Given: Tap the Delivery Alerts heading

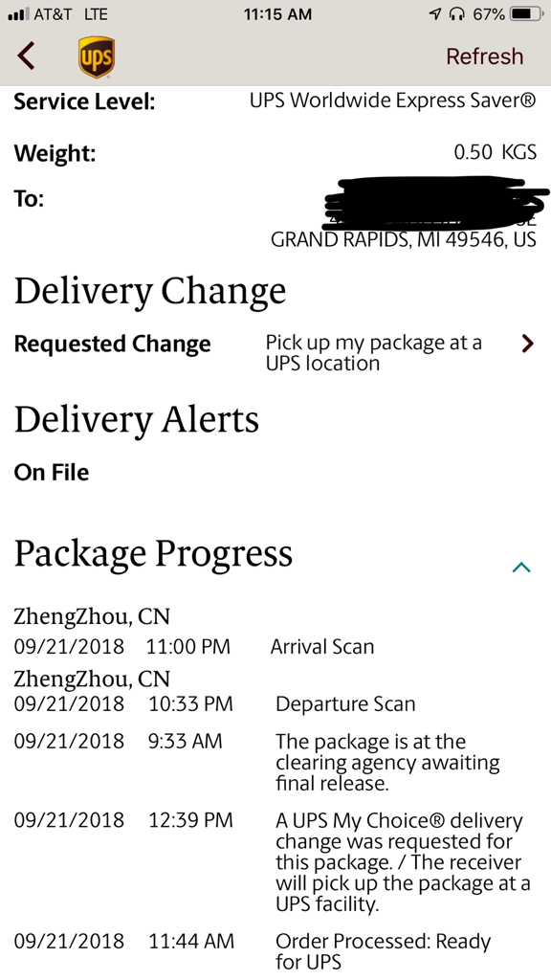Looking at the screenshot, I should click(136, 419).
